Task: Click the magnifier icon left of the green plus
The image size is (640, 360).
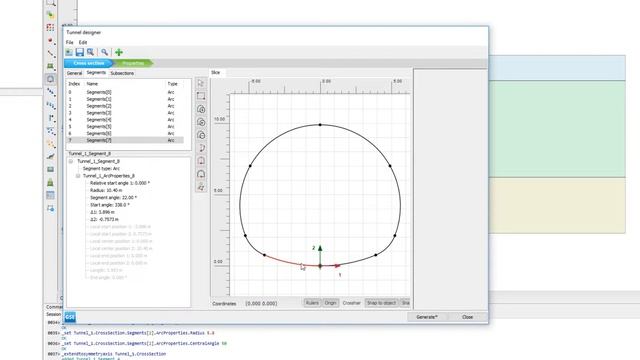Action: tap(105, 52)
